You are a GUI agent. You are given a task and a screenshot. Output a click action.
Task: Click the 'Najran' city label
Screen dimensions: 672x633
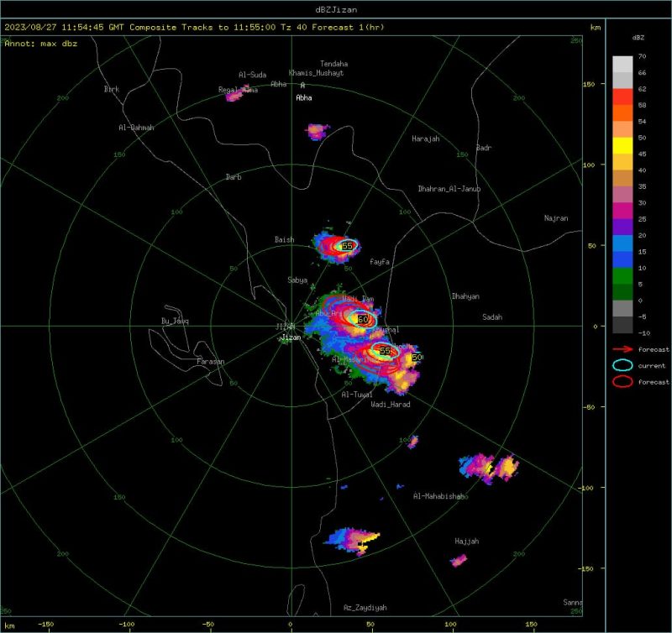pyautogui.click(x=556, y=218)
